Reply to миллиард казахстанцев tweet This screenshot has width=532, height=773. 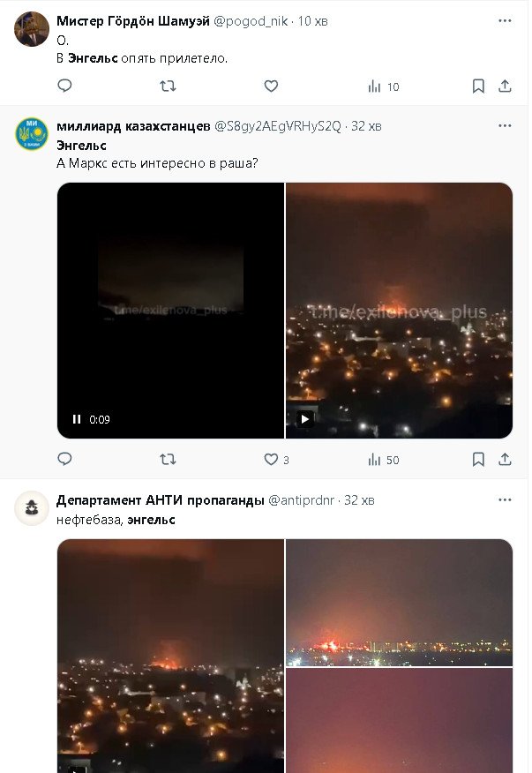(64, 459)
